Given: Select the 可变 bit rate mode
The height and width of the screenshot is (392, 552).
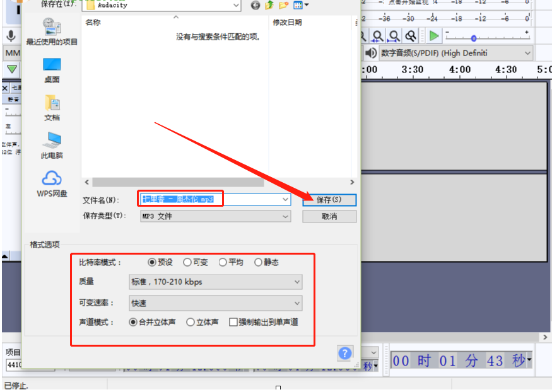Looking at the screenshot, I should [x=196, y=262].
